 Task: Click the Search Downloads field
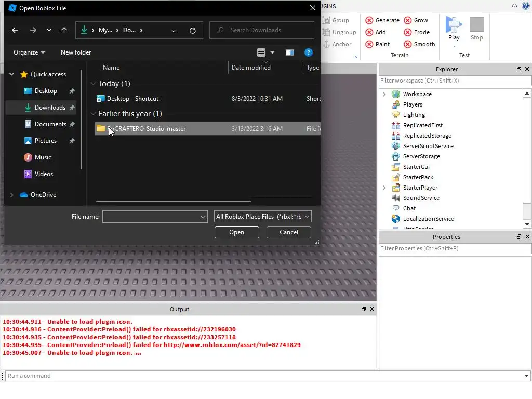coord(262,30)
